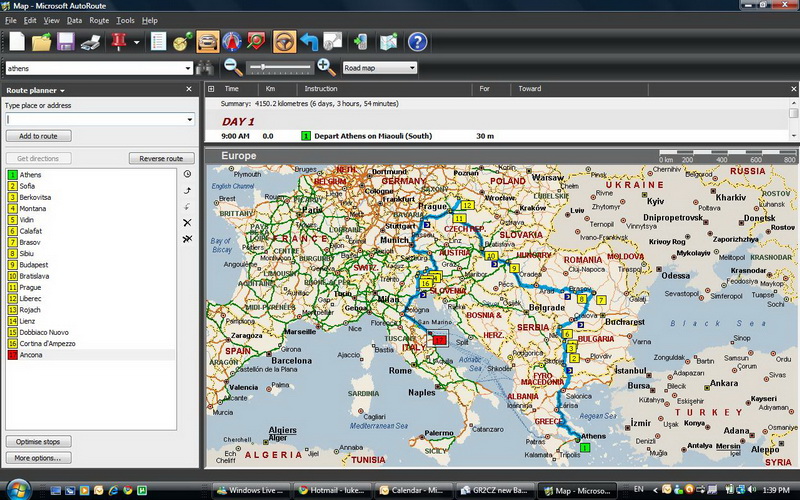800x500 pixels.
Task: Open the Tools menu
Action: (125, 20)
